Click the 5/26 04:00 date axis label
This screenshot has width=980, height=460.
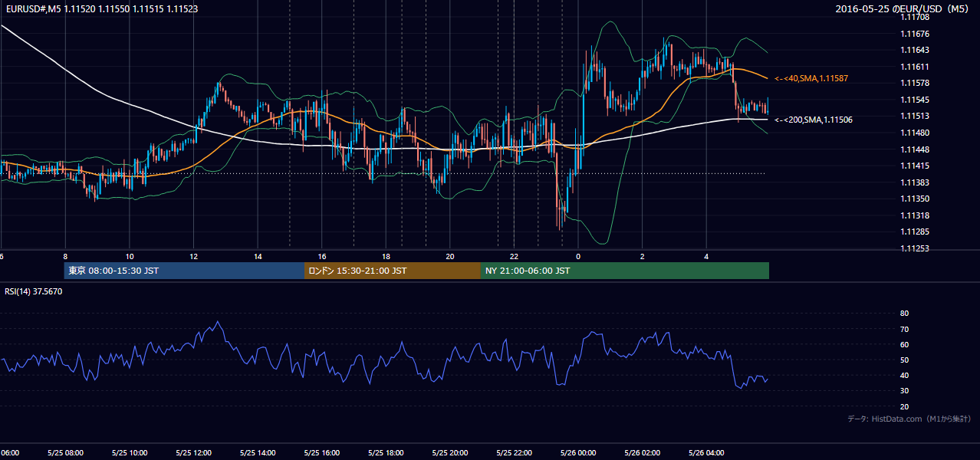click(706, 453)
